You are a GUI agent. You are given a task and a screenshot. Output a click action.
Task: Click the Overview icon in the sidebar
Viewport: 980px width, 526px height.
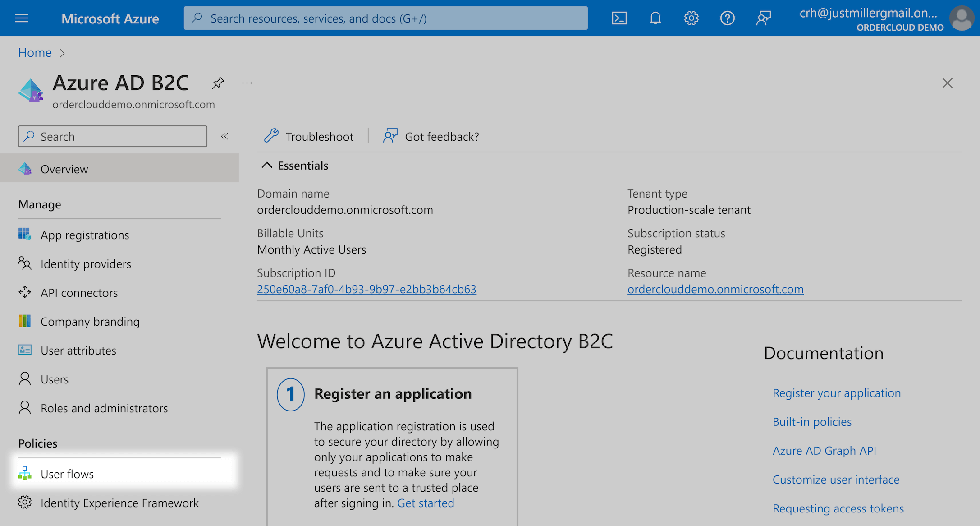(25, 169)
